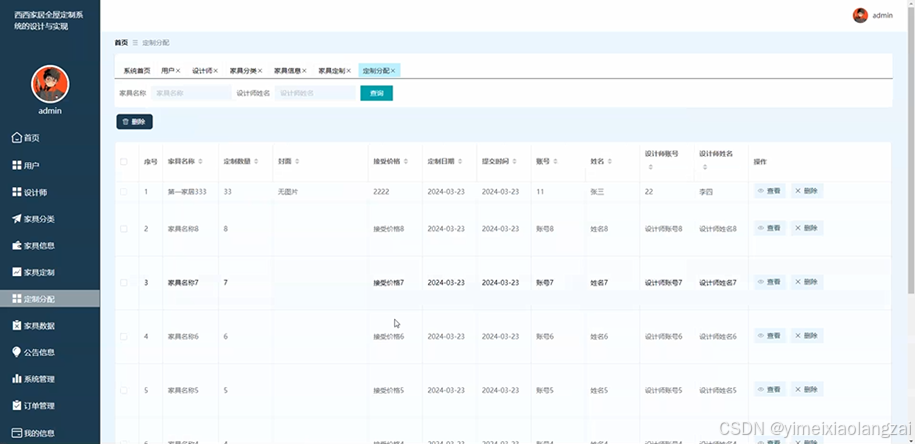Viewport: 915px width, 444px height.
Task: Delete the row 第一家居333
Action: click(807, 191)
